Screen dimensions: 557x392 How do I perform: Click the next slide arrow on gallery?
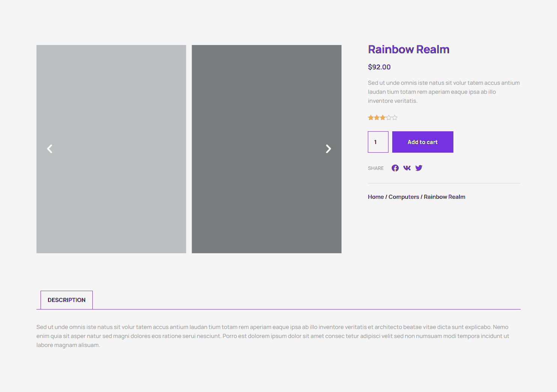(x=328, y=149)
